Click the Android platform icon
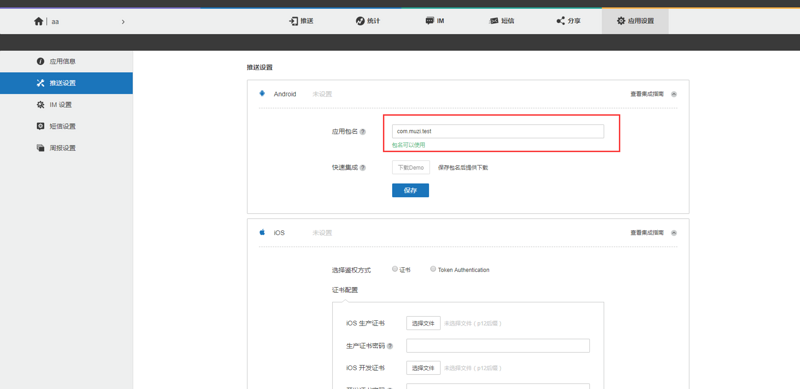Screen dimensions: 800x389 tap(262, 94)
